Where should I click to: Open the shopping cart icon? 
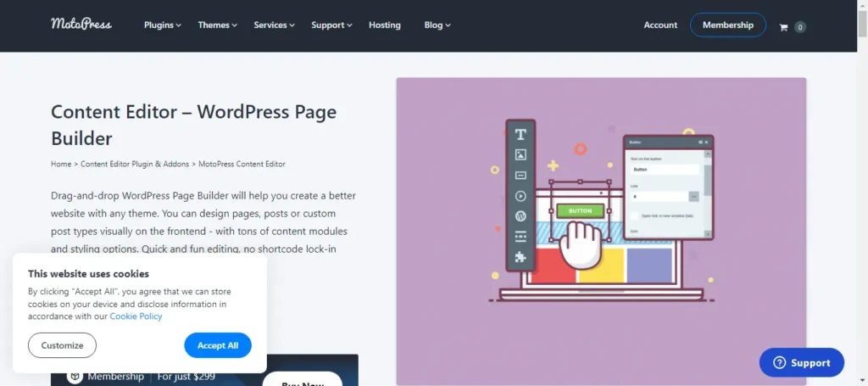783,27
